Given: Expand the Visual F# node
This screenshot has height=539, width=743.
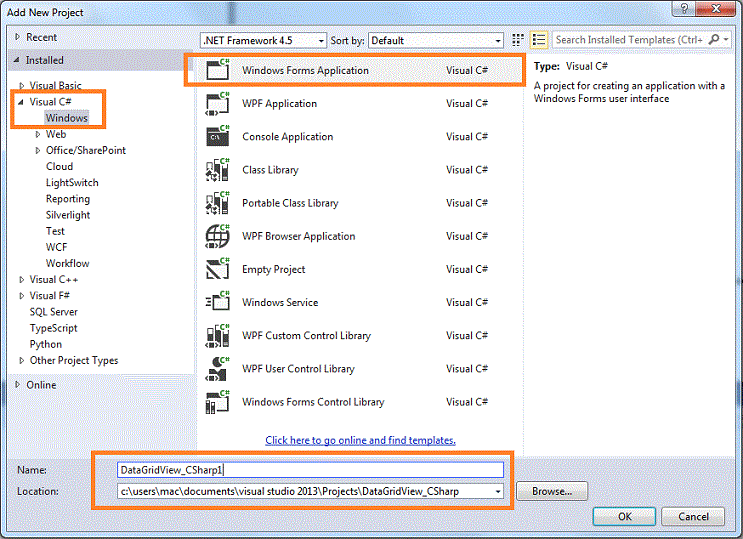Looking at the screenshot, I should [21, 296].
